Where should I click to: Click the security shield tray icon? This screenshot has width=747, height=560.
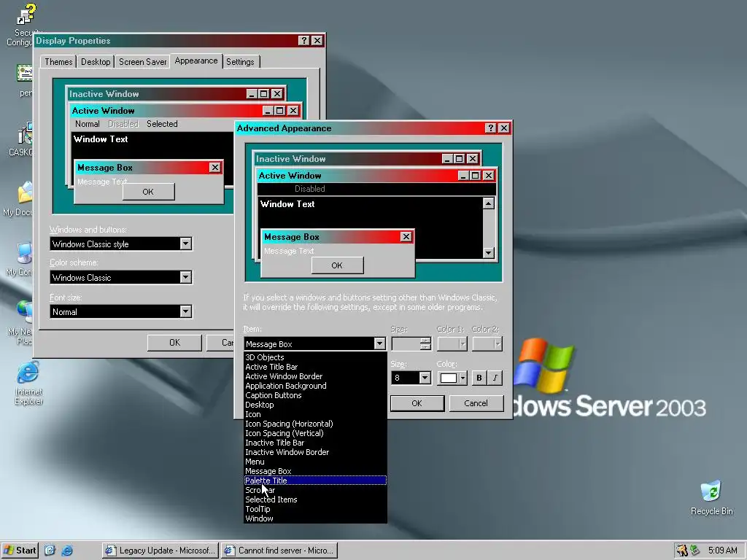coord(682,551)
